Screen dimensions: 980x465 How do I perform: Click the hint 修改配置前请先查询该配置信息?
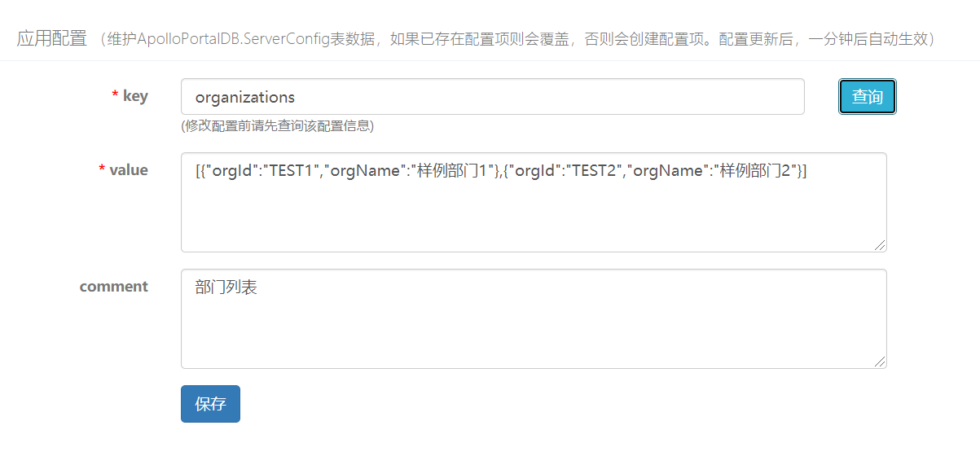pos(277,126)
